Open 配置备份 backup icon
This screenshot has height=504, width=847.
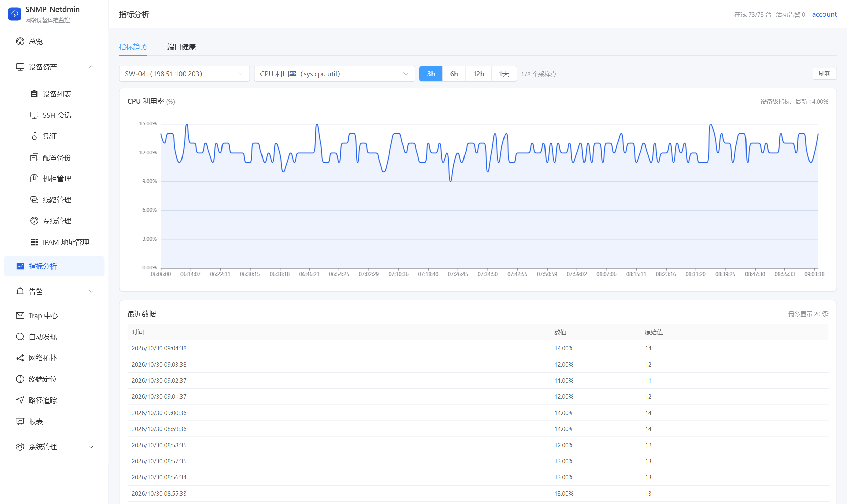[34, 158]
